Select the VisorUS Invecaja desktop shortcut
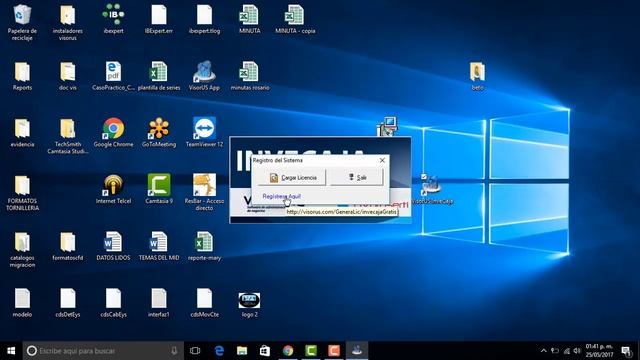This screenshot has width=640, height=360. pyautogui.click(x=431, y=185)
